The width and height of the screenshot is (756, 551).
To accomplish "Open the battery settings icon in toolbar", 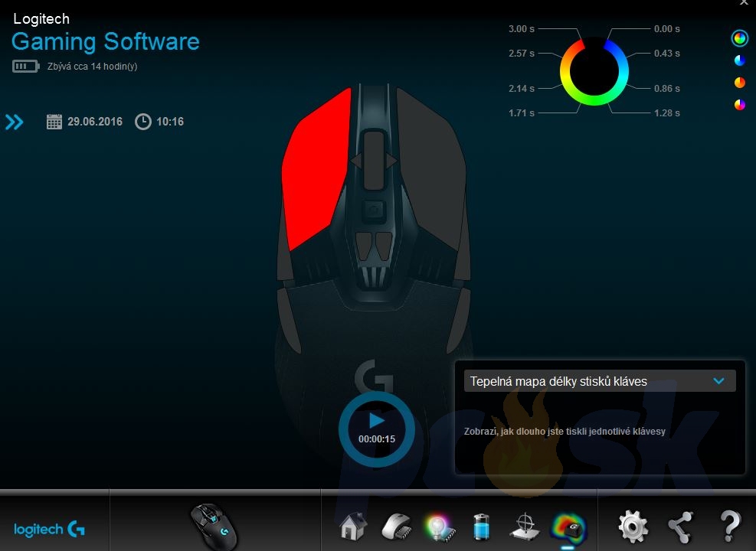I will point(481,527).
